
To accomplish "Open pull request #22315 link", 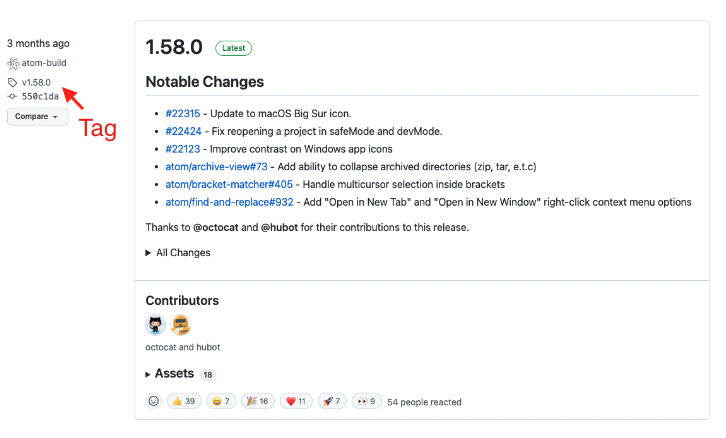I will tap(183, 112).
